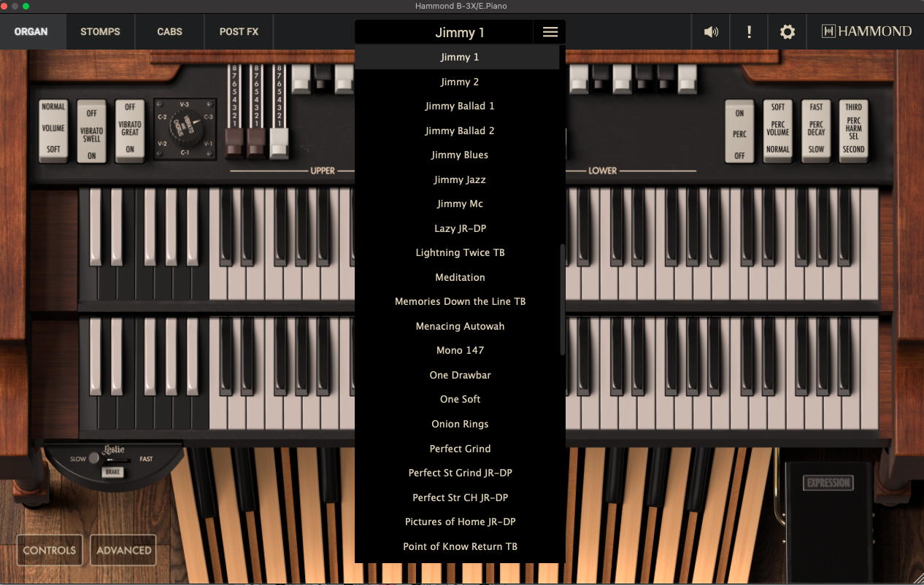This screenshot has height=585, width=924.
Task: Toggle the Perc Decay Fast/Slow switch
Action: click(x=816, y=128)
